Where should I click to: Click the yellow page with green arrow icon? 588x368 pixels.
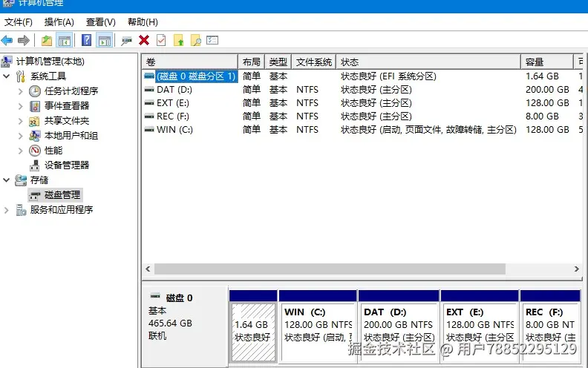(x=178, y=40)
